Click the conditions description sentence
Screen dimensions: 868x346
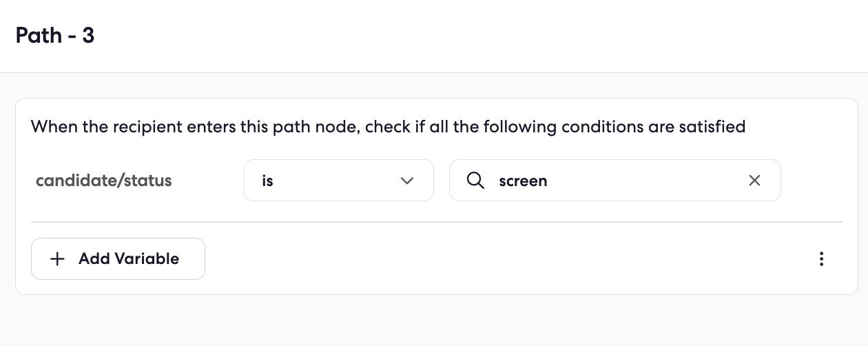389,127
